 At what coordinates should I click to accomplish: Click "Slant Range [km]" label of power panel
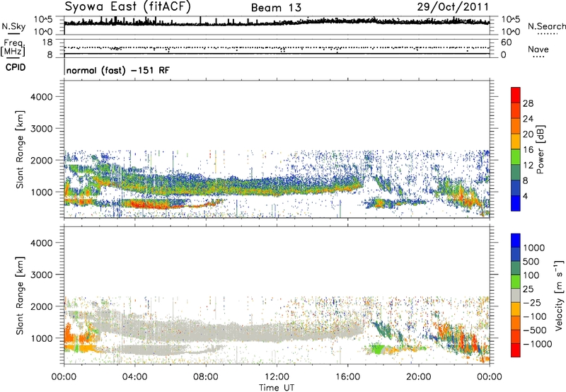point(20,149)
